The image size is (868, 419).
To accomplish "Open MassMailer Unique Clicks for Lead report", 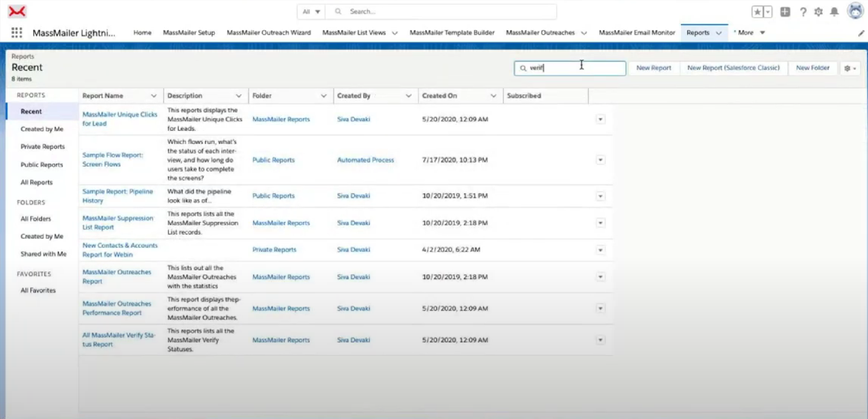I will 119,119.
